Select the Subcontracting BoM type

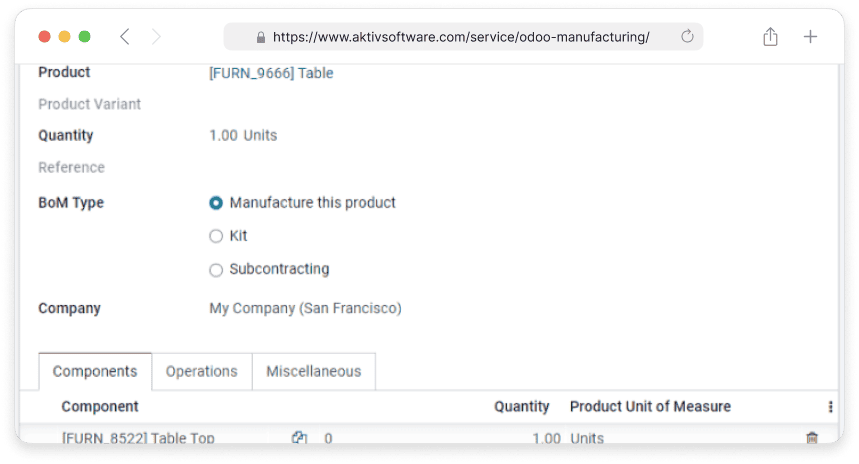pos(216,269)
